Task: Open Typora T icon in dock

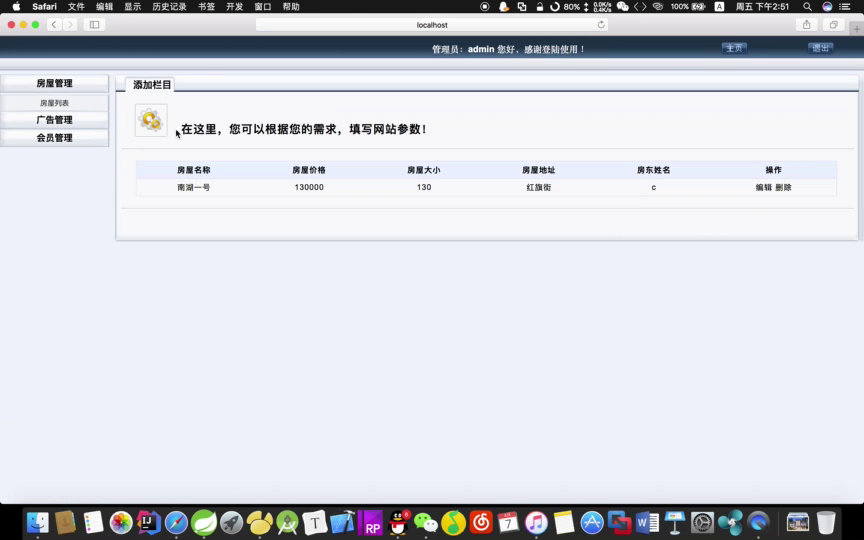Action: (x=315, y=522)
